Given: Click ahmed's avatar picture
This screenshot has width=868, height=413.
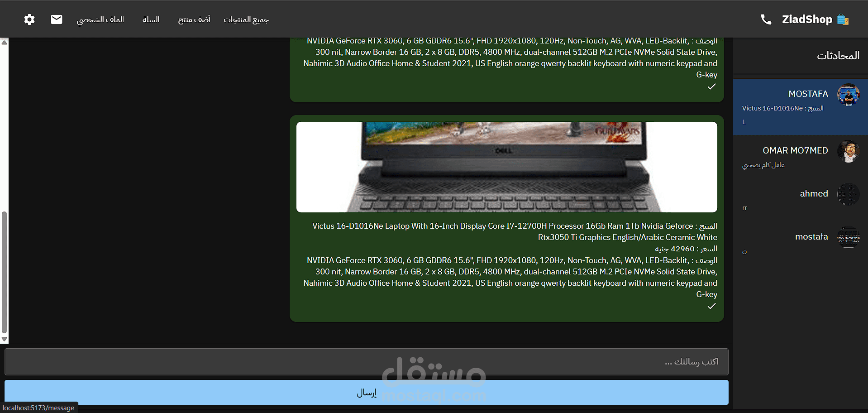Looking at the screenshot, I should (x=848, y=194).
